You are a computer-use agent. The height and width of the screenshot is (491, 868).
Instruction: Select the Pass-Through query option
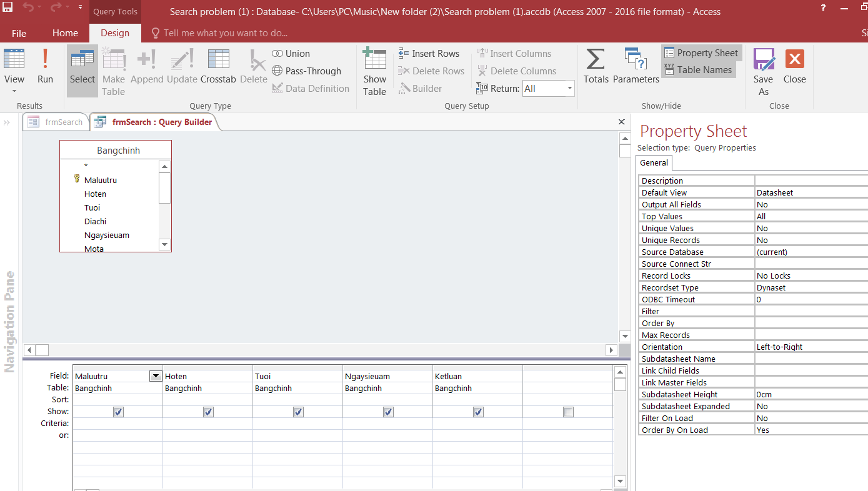tap(307, 71)
